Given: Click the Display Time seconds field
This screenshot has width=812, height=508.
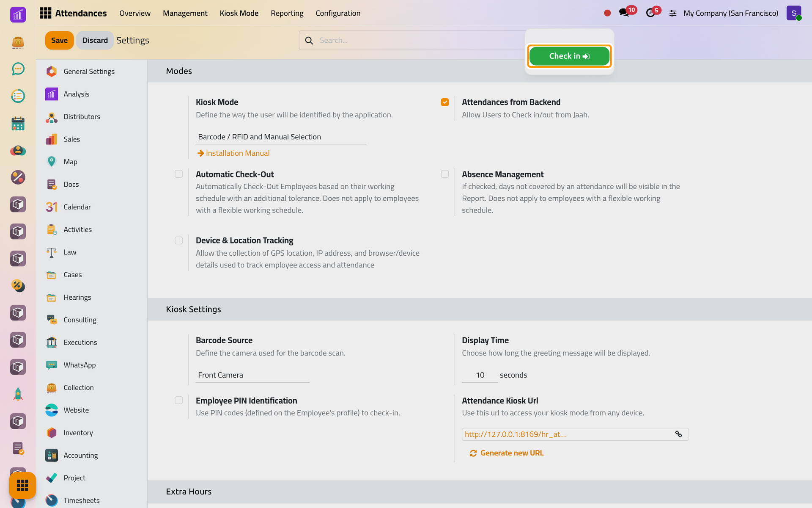Looking at the screenshot, I should (480, 375).
